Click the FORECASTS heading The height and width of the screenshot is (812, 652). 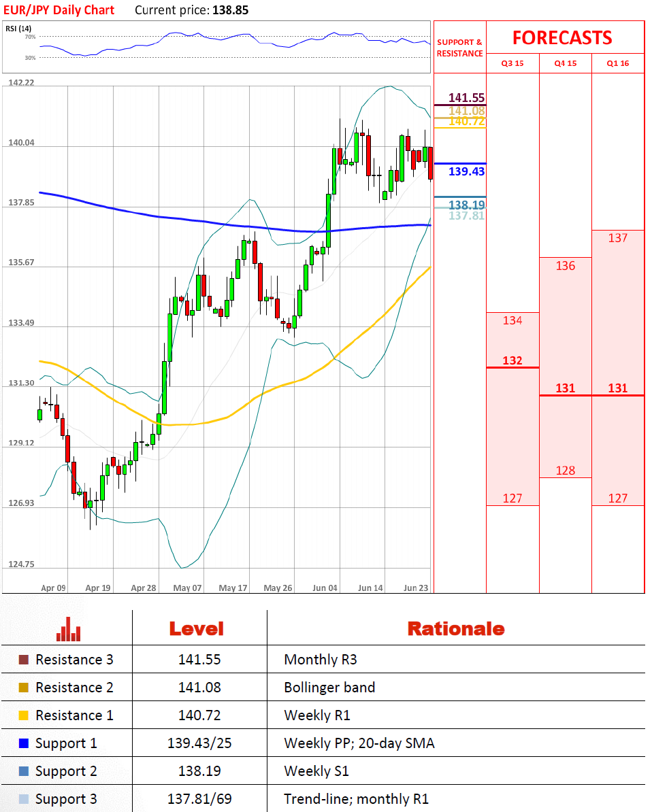(562, 38)
